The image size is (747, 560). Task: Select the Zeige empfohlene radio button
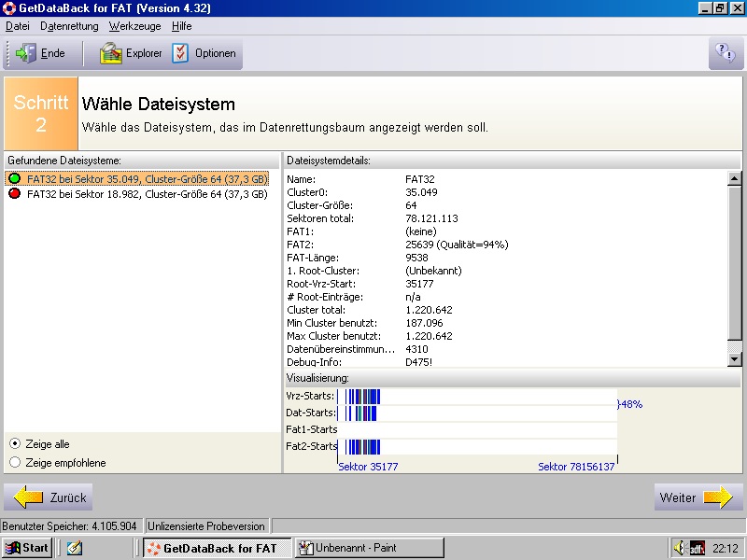click(15, 462)
